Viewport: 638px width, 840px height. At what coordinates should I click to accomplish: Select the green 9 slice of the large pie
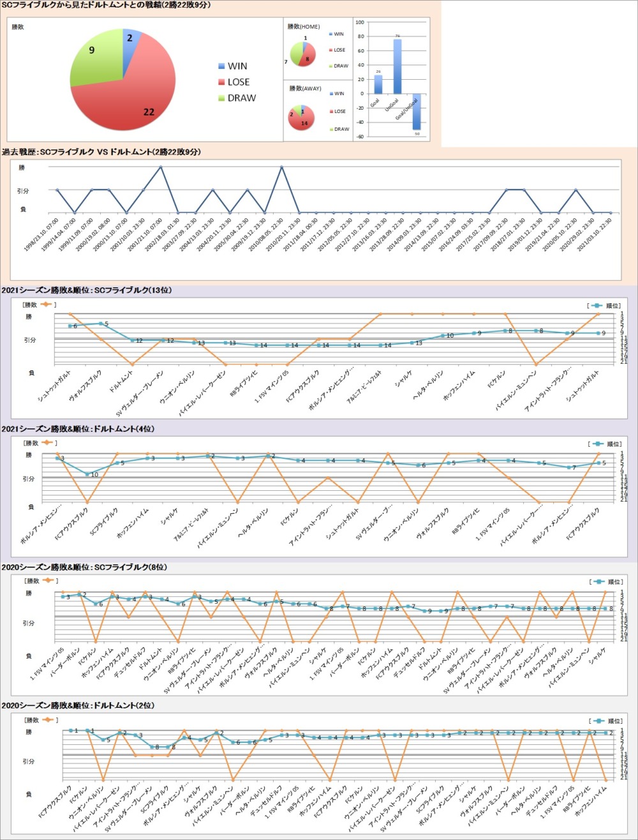[96, 57]
